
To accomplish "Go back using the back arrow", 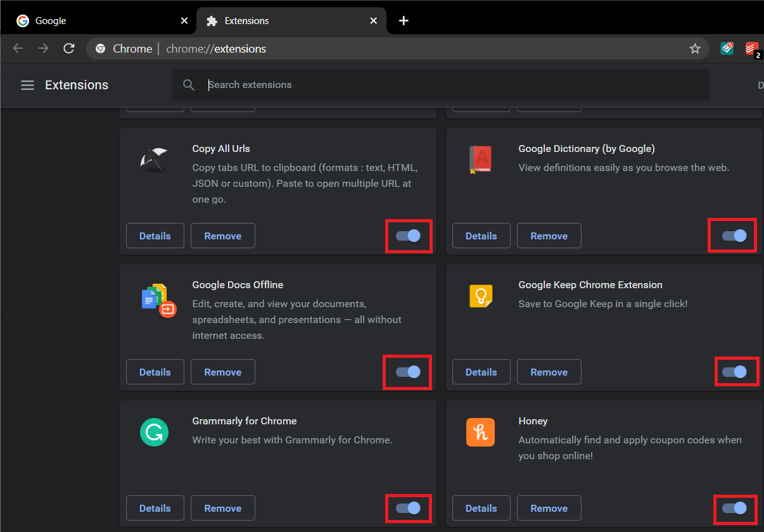I will tap(18, 49).
